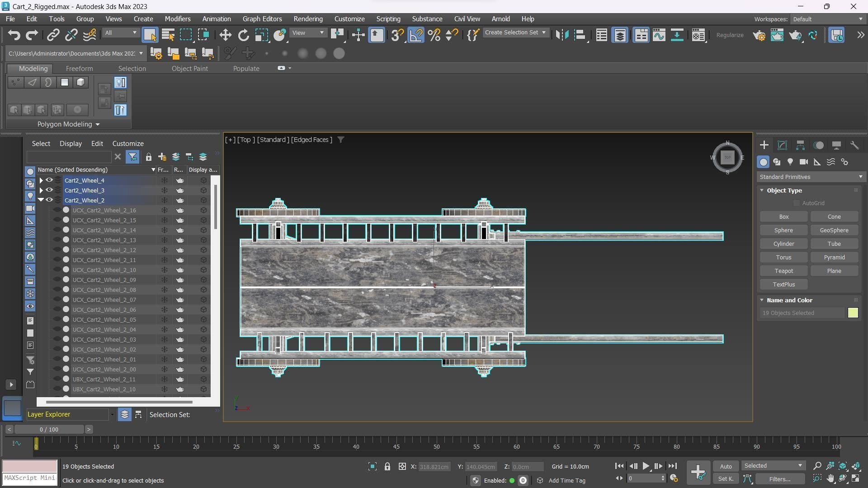This screenshot has width=868, height=488.
Task: Toggle the AutoGrid checkbox
Action: coord(797,203)
